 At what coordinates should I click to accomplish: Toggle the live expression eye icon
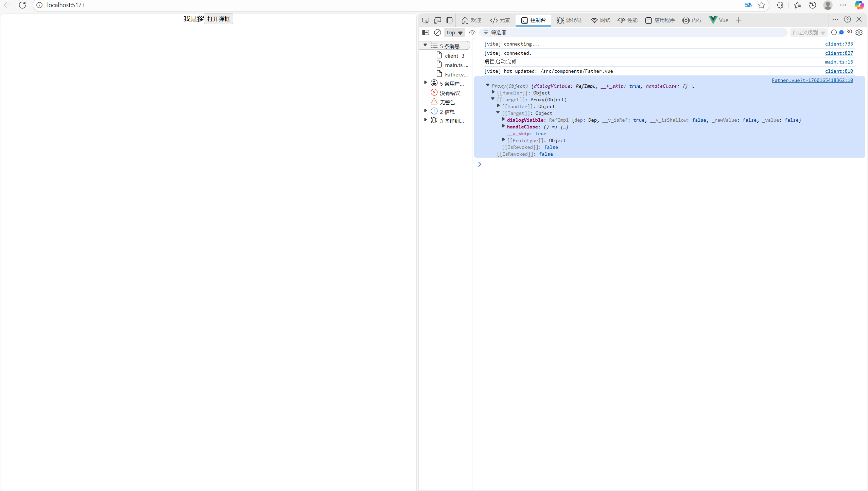tap(472, 33)
